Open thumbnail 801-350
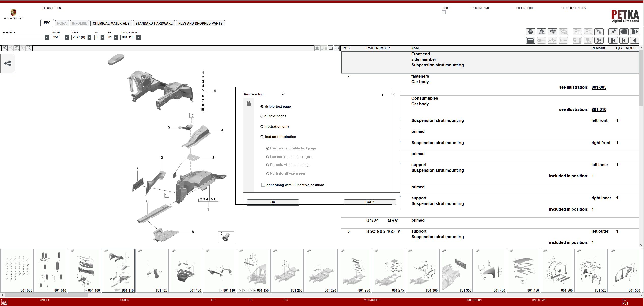644x306 pixels. click(x=456, y=271)
